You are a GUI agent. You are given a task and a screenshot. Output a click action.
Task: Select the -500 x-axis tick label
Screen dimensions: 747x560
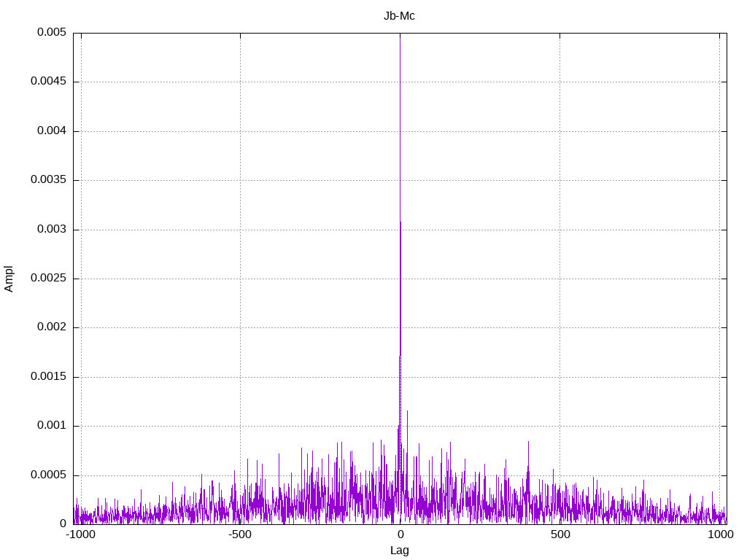coord(240,535)
